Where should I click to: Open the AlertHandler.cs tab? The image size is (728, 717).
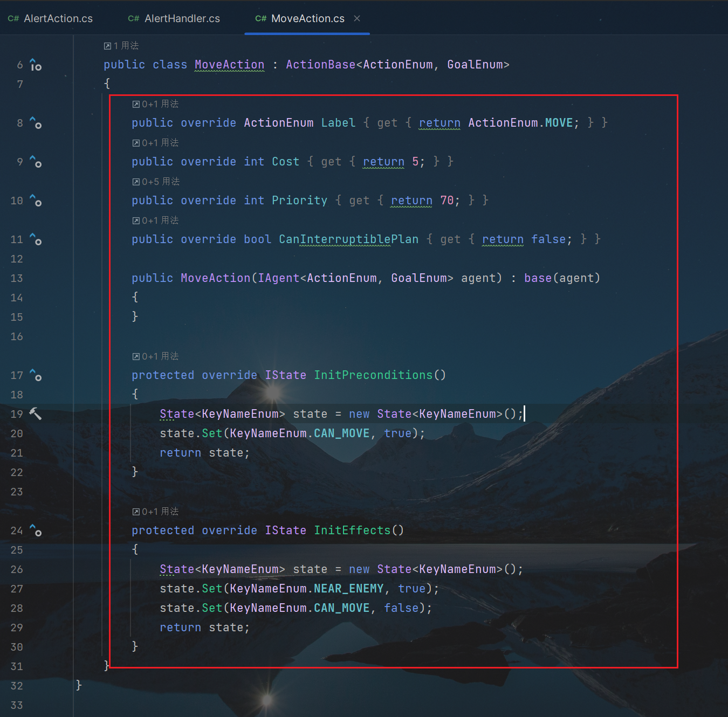(x=174, y=18)
